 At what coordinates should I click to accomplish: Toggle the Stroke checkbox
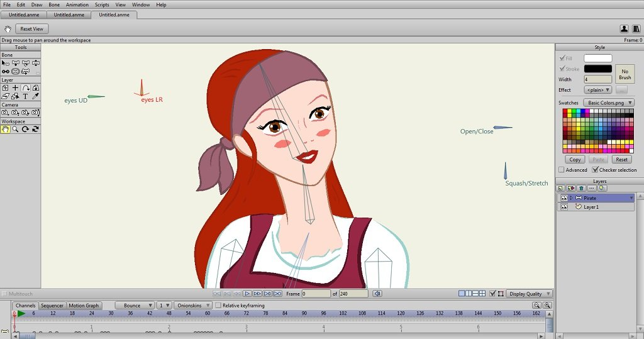click(x=562, y=69)
